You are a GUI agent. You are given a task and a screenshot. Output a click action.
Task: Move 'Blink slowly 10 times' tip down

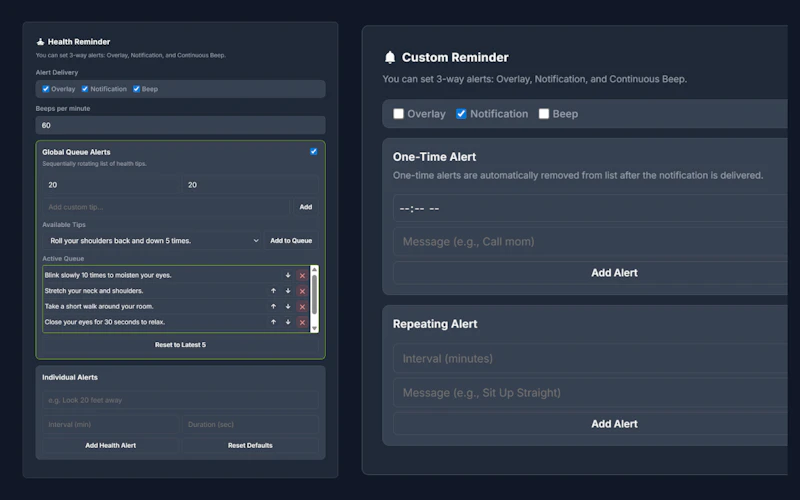point(288,276)
